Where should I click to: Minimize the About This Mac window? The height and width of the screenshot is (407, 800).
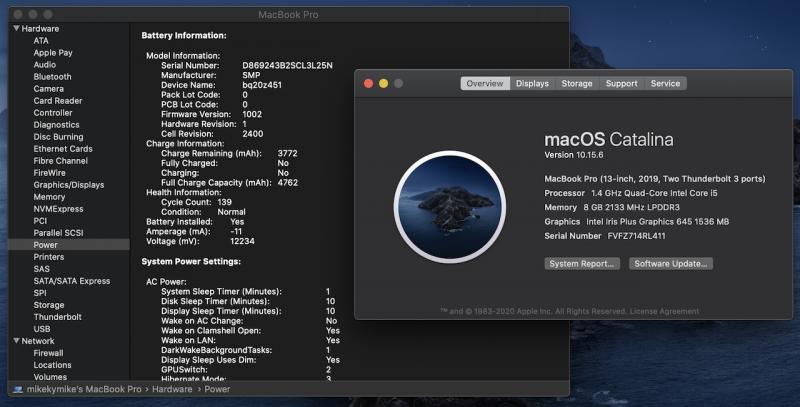(383, 83)
